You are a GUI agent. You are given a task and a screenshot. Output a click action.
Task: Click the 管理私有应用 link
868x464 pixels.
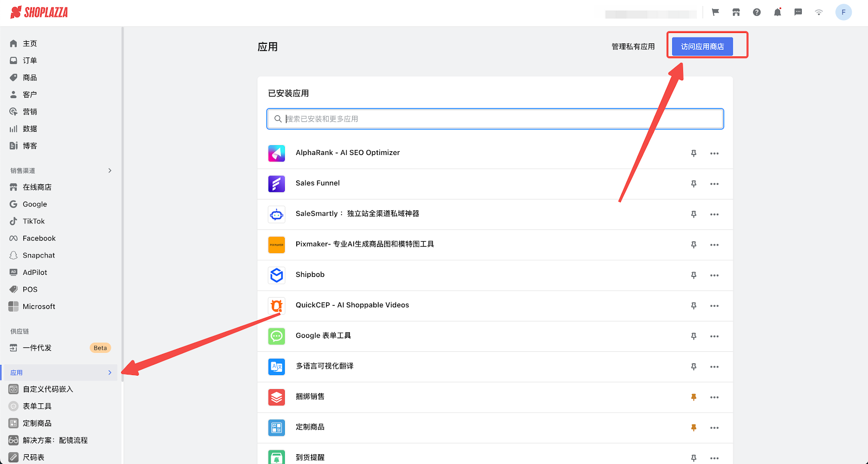(633, 47)
